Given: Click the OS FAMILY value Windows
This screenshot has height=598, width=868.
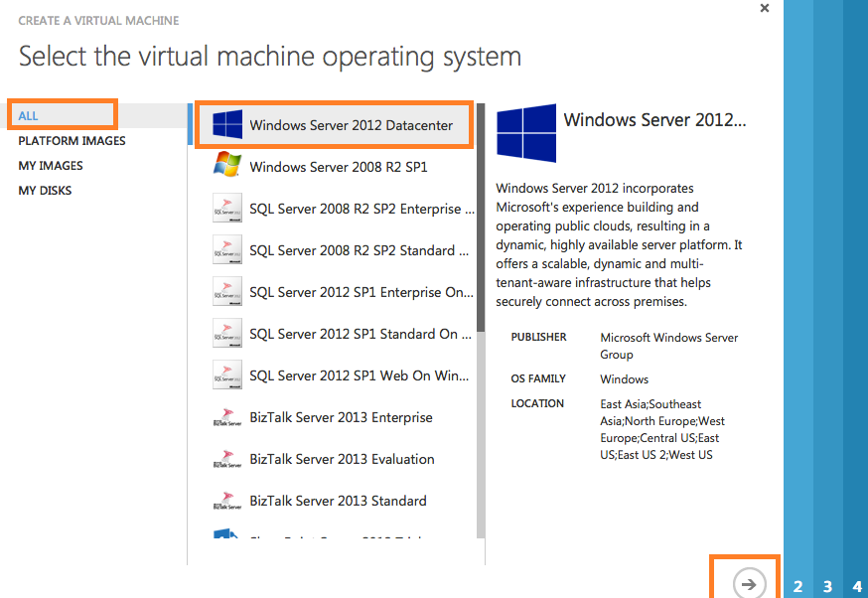Looking at the screenshot, I should click(625, 379).
